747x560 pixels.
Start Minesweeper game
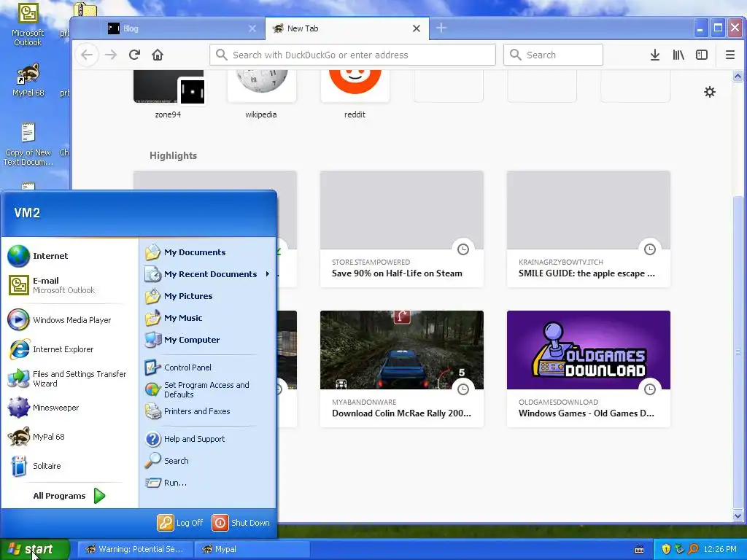pyautogui.click(x=69, y=408)
